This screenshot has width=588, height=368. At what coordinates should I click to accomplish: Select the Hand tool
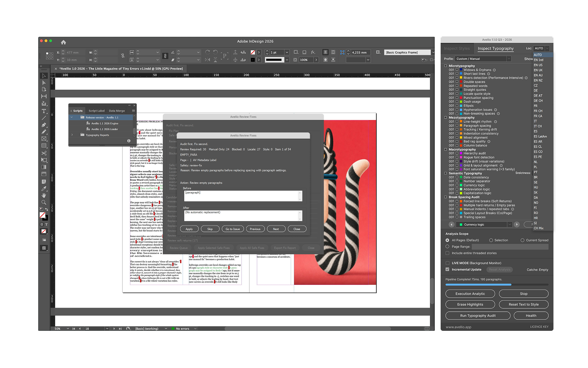(x=44, y=195)
